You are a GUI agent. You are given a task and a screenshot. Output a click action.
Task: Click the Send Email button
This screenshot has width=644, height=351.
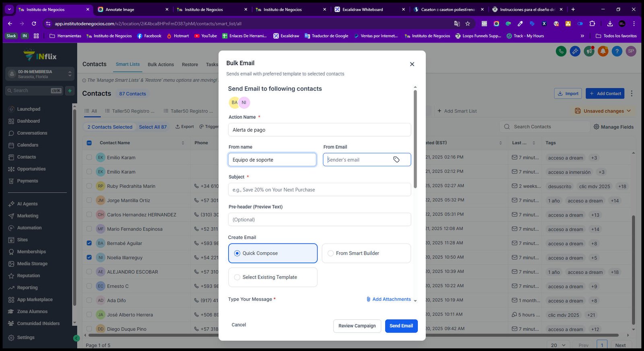401,326
